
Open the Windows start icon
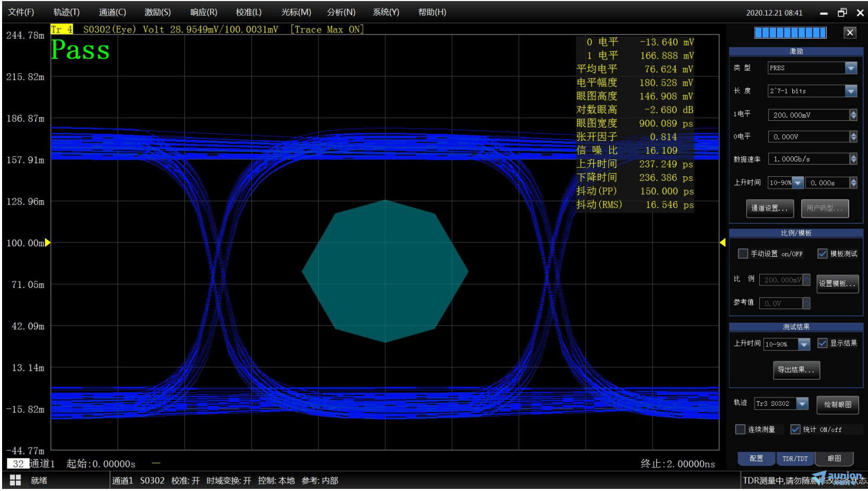[x=15, y=480]
